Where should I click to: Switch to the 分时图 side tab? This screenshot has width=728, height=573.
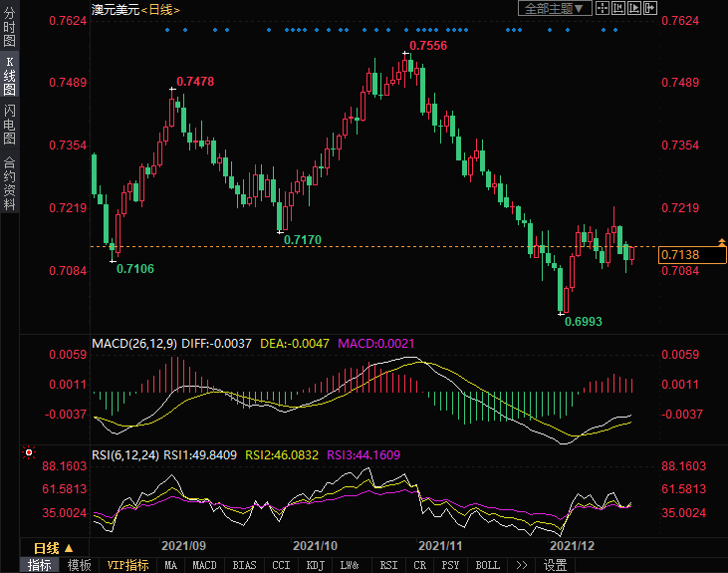[9, 28]
